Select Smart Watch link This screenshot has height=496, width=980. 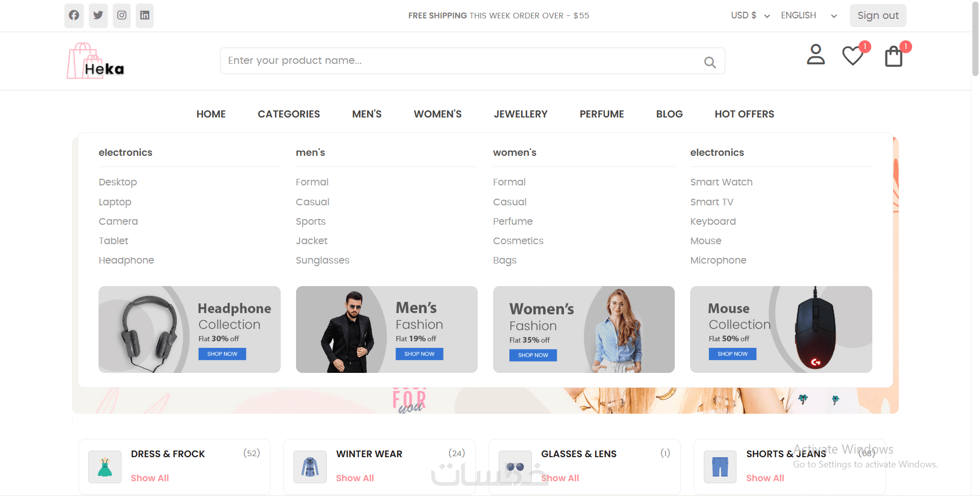click(x=721, y=182)
